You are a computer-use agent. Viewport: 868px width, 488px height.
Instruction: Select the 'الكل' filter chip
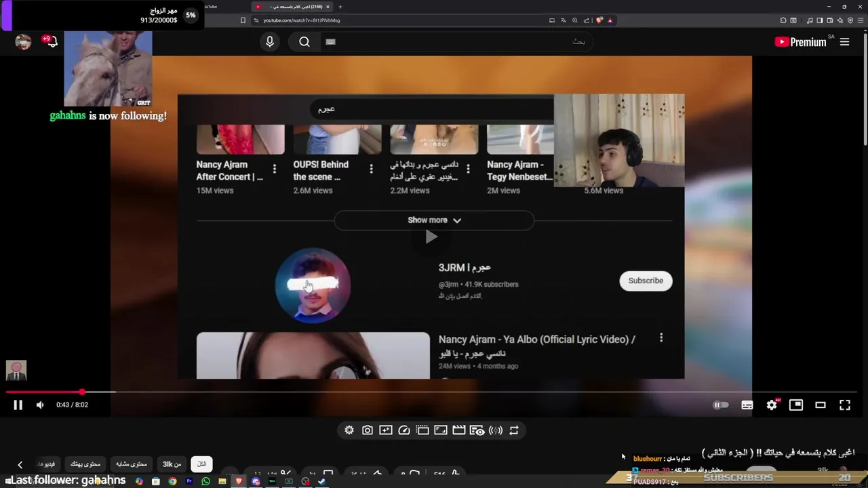click(201, 464)
